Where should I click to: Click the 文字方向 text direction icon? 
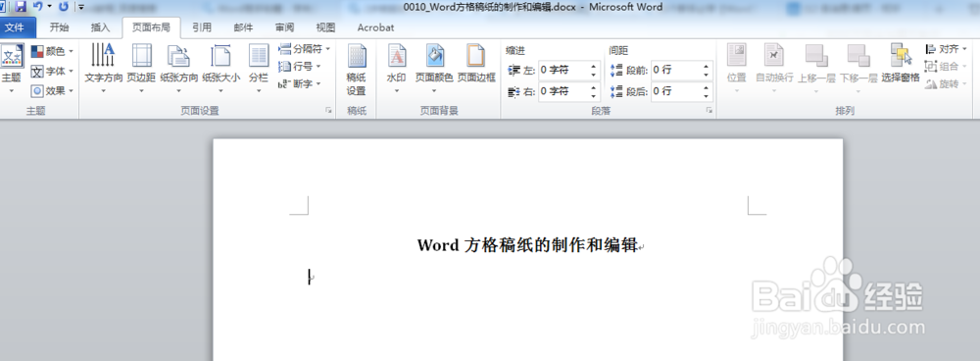[103, 56]
